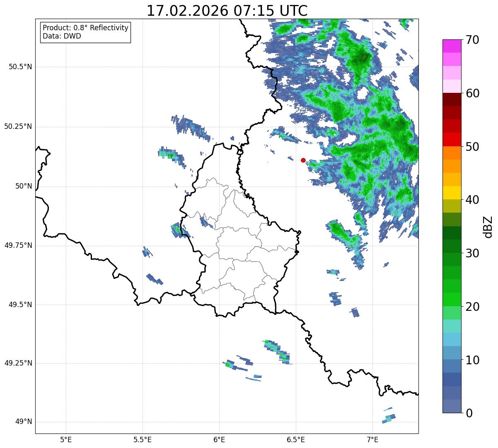Click the 6.5°E longitude label
Image resolution: width=498 pixels, height=448 pixels.
pos(296,439)
